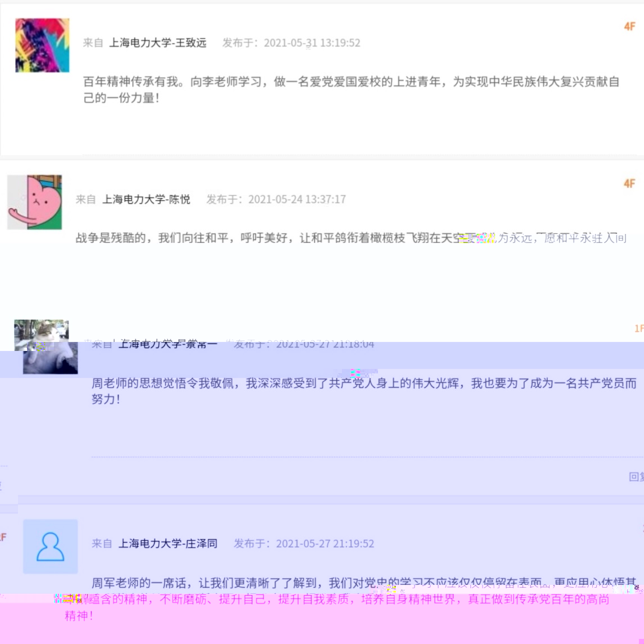Click the timestamp 2021-05-27 21:19:52

tap(325, 543)
